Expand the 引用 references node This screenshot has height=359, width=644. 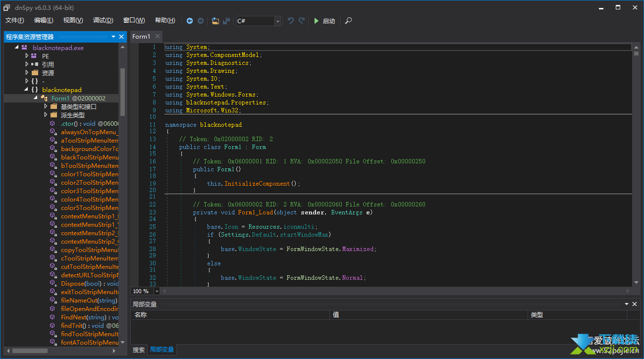[27, 64]
